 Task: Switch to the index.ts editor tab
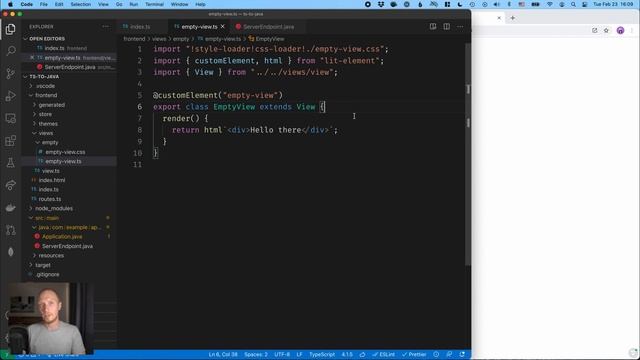(x=140, y=27)
